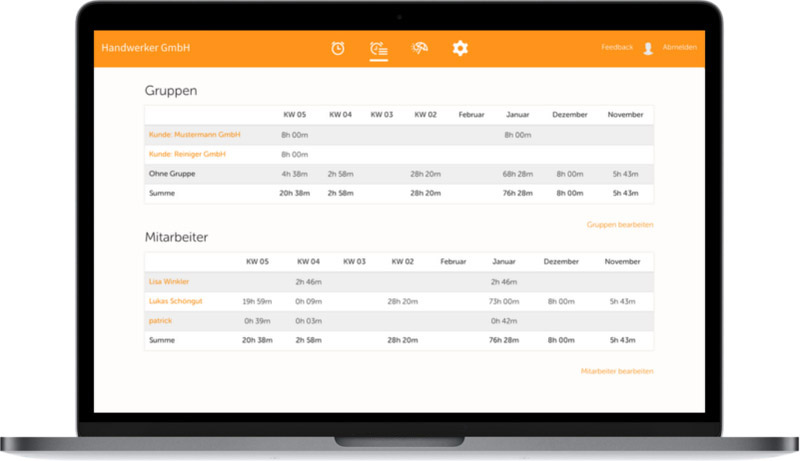800x461 pixels.
Task: Click the 68h 28m cell in Ohne Gruppe row
Action: 517,174
